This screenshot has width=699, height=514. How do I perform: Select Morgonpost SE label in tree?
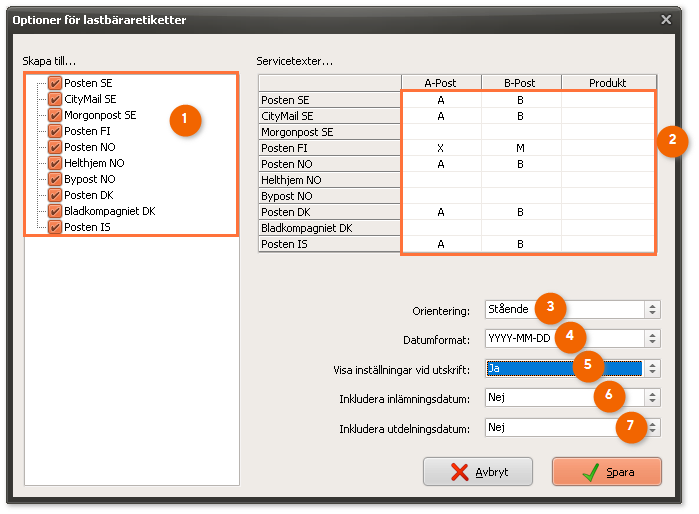click(100, 115)
